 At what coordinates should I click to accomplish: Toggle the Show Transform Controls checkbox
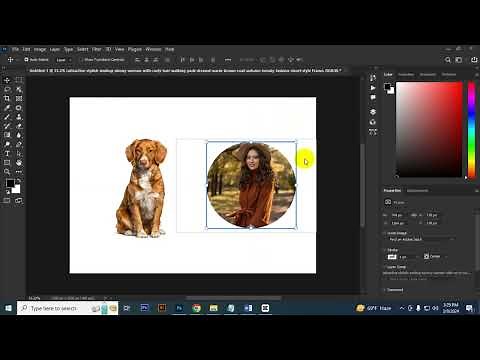(81, 60)
